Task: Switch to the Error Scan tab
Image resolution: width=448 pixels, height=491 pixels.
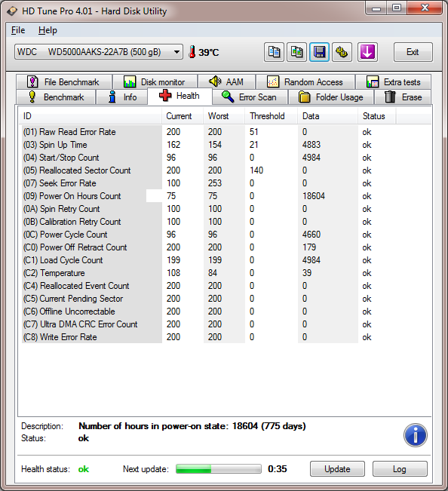Action: (250, 97)
